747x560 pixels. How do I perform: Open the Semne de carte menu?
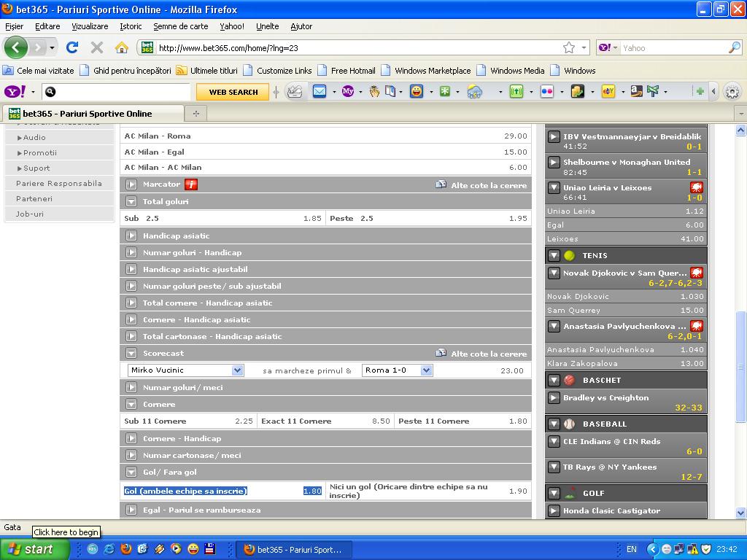click(x=181, y=26)
